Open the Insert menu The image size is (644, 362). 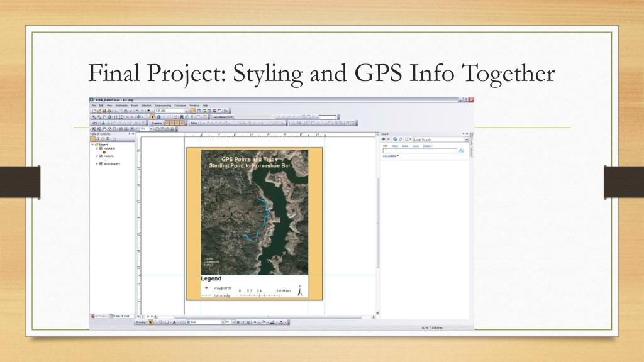pos(135,106)
